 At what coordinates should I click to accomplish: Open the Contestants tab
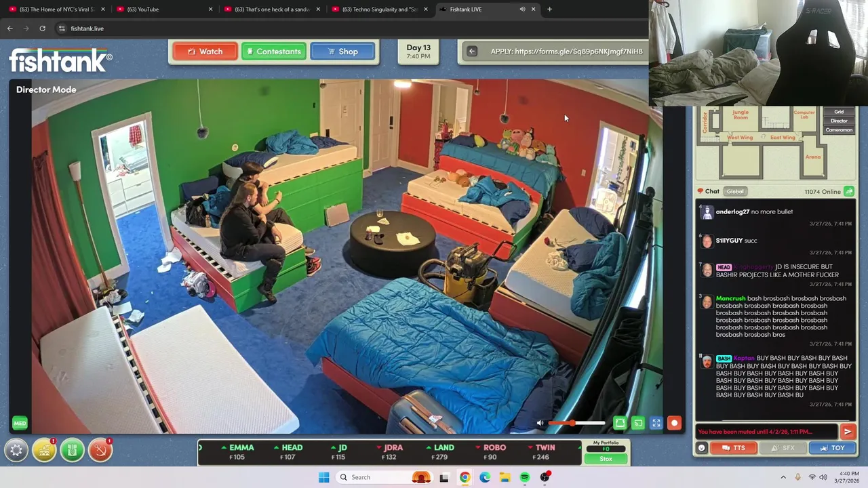tap(274, 52)
